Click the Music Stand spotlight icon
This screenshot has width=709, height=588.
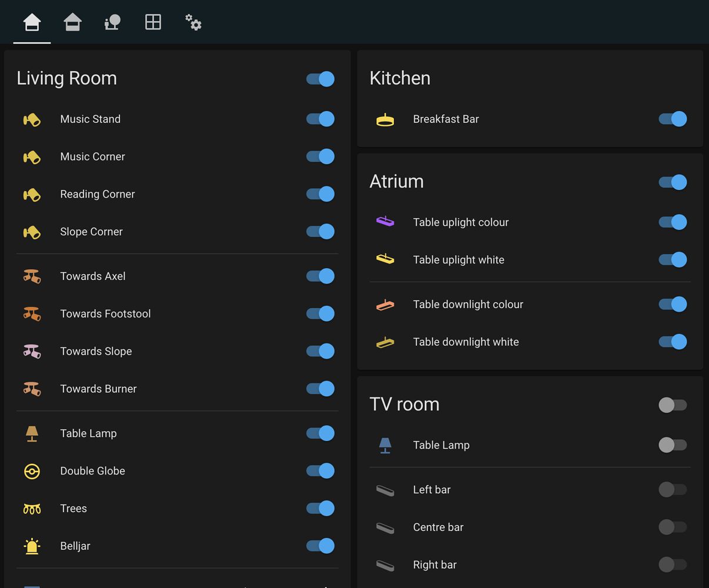(x=32, y=119)
